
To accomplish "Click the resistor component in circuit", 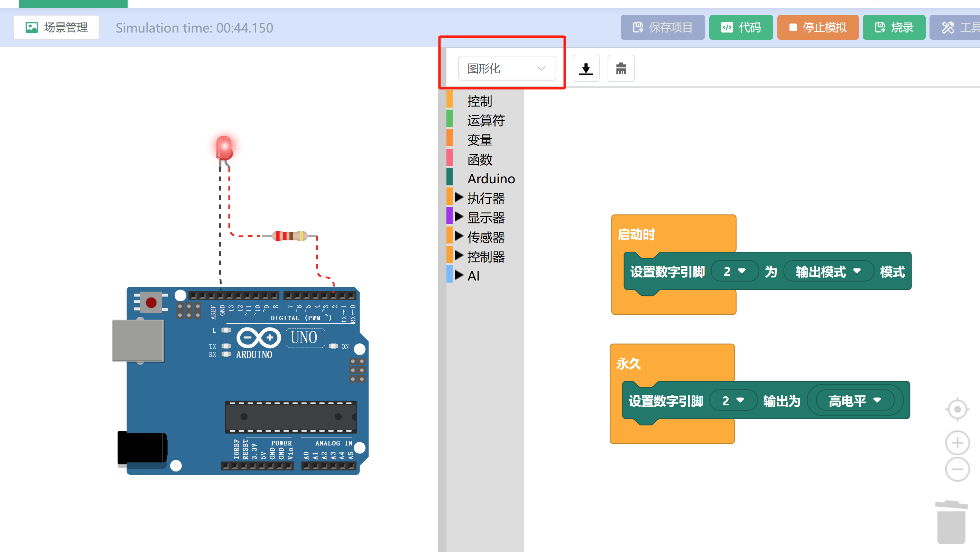I will point(290,236).
